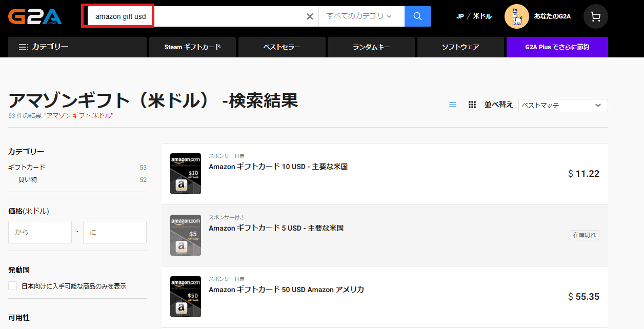The height and width of the screenshot is (329, 644).
Task: Go to Steam ギフトカード tab
Action: coord(192,47)
